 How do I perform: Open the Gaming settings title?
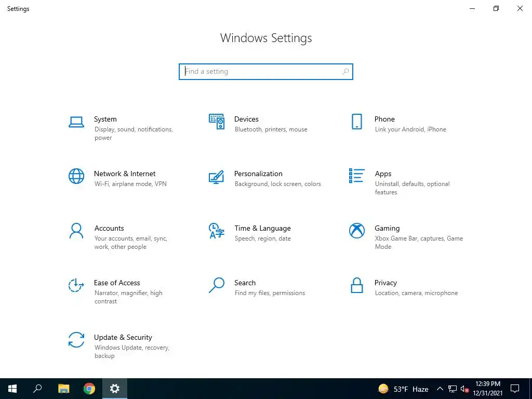(x=387, y=229)
